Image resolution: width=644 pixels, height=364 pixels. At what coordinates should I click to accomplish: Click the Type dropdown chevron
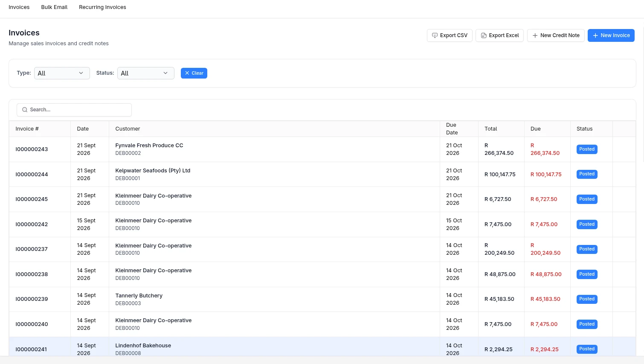(x=81, y=73)
